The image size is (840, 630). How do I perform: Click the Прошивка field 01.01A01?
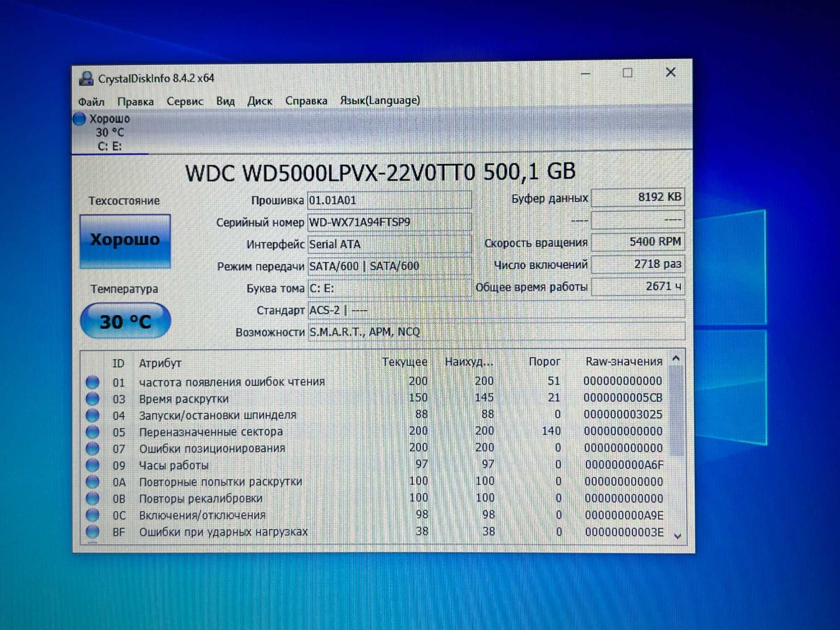[389, 200]
